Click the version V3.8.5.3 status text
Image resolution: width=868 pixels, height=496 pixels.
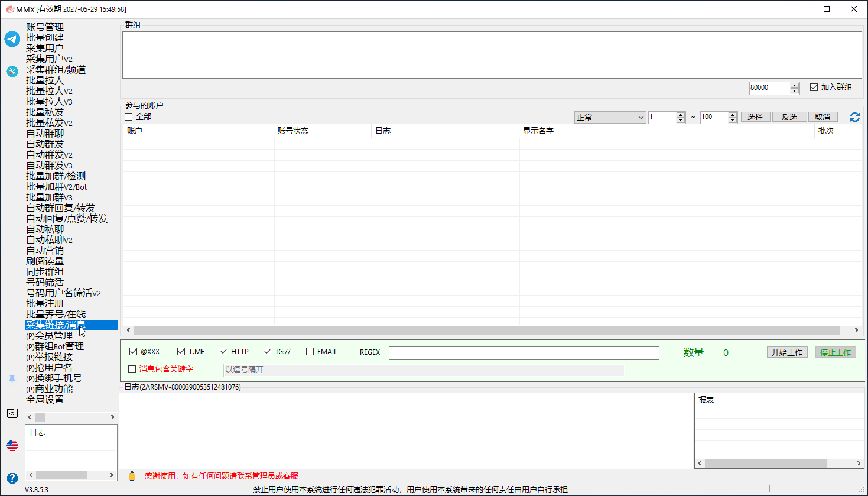pyautogui.click(x=37, y=489)
